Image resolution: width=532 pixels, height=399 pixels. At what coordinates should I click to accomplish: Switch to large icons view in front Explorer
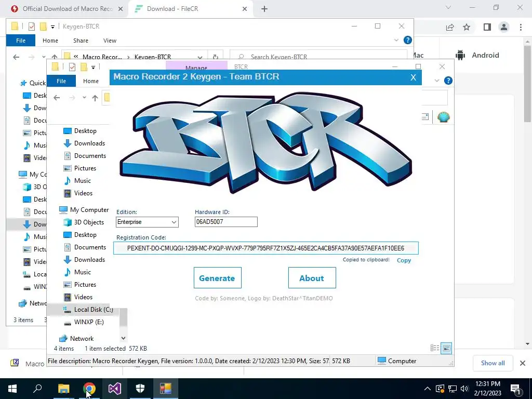click(446, 348)
